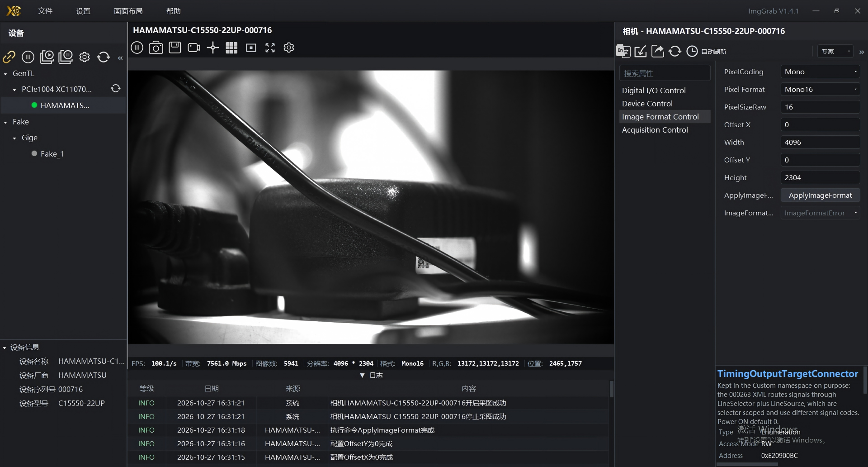Open the 文件 menu
This screenshot has height=467, width=868.
point(45,11)
